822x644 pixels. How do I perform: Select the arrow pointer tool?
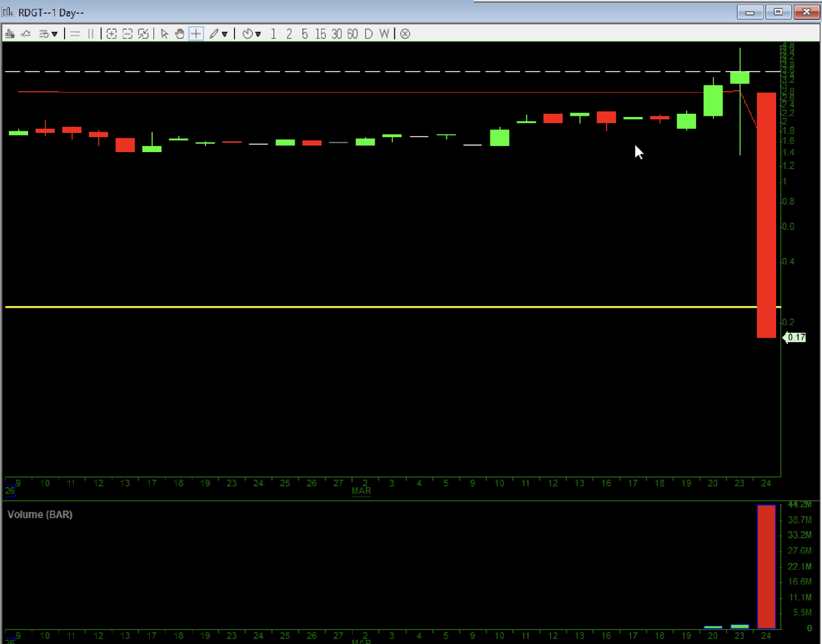coord(164,34)
